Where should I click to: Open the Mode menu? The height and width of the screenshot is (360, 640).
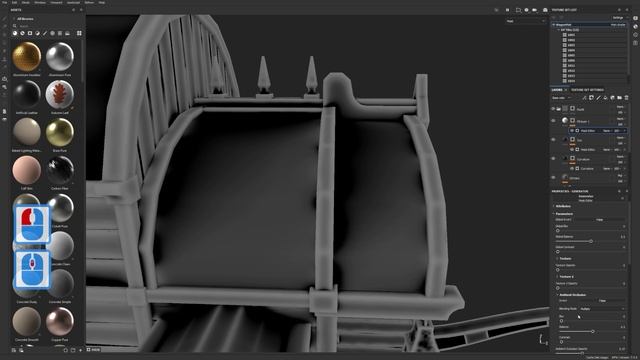25,2
